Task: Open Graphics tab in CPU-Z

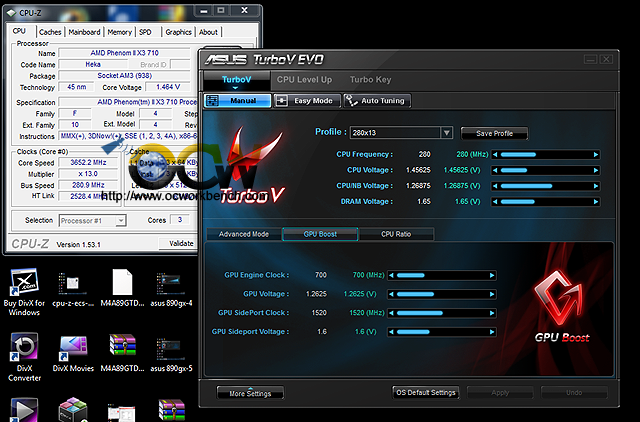Action: point(178,32)
